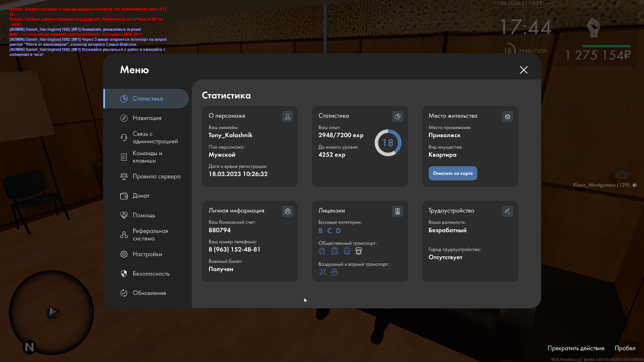Click the first bus license icon
This screenshot has height=362, width=644.
pos(322,251)
